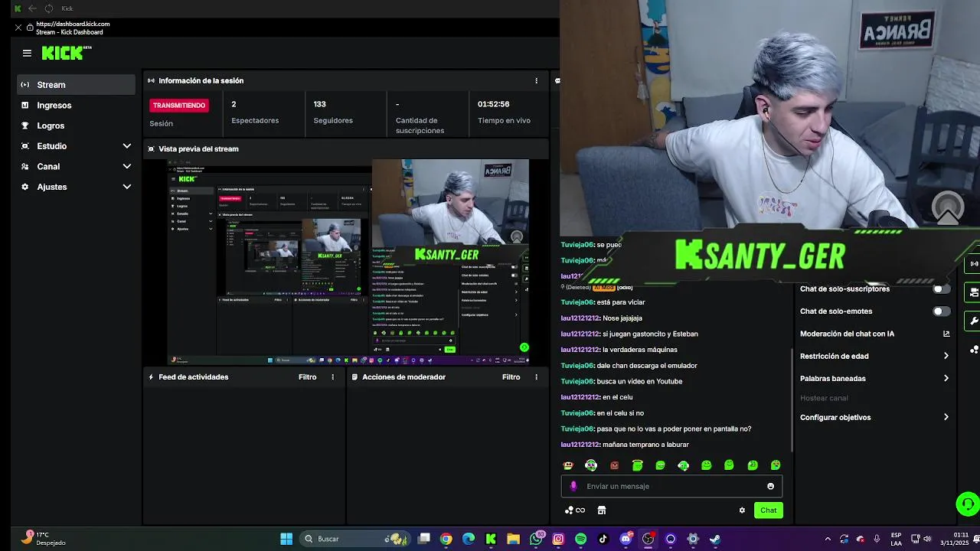Viewport: 980px width, 551px height.
Task: Open WhatsApp from the taskbar
Action: click(536, 539)
